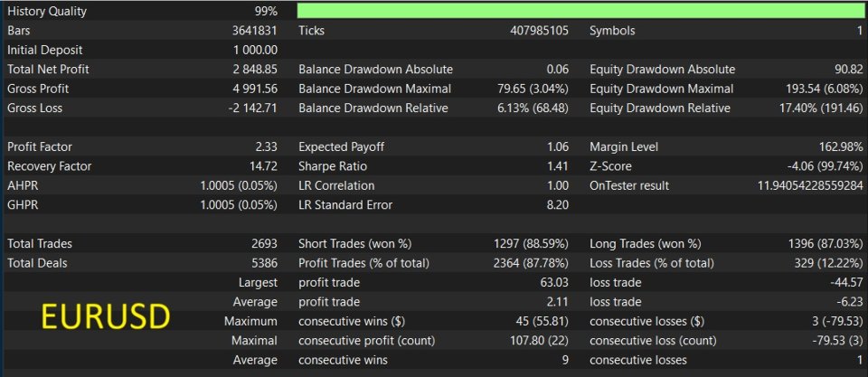Select the Recovery Factor value 14.72
The height and width of the screenshot is (377, 868).
coord(263,166)
